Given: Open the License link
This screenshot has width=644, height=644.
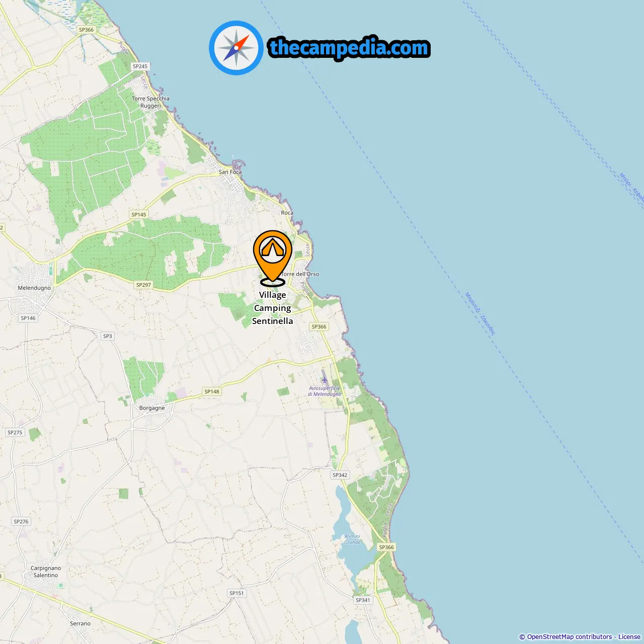Looking at the screenshot, I should [629, 637].
